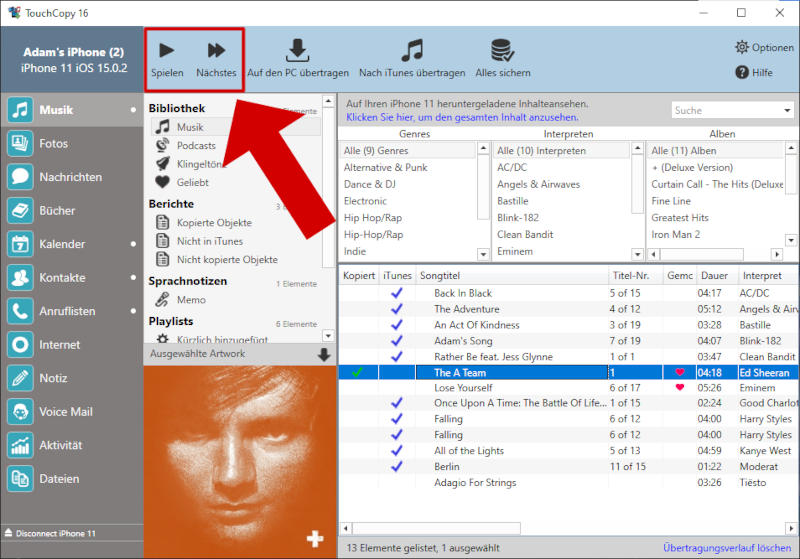Open the Fotos section

pos(72,143)
